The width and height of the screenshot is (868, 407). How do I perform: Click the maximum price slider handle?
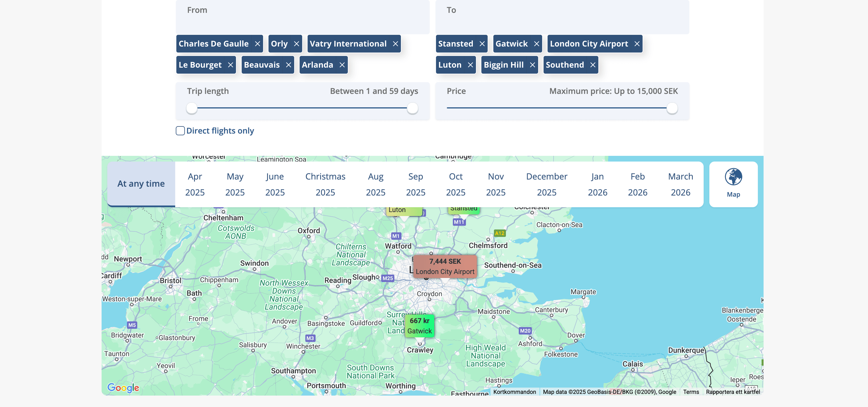[672, 108]
